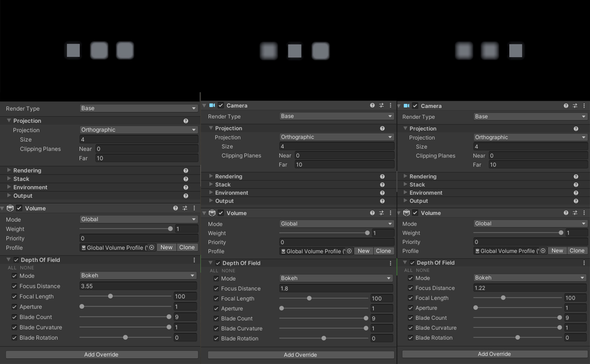Click Add Override button in middle panel

tap(301, 355)
